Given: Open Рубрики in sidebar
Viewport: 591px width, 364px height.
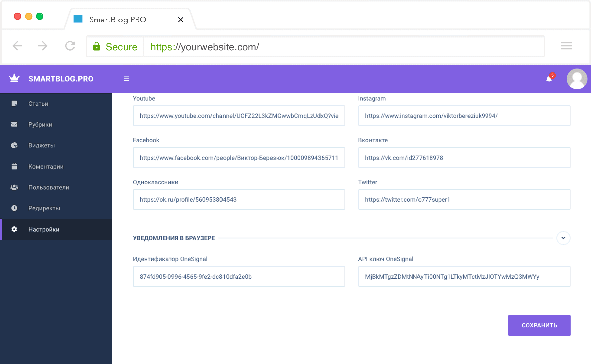Looking at the screenshot, I should [40, 125].
